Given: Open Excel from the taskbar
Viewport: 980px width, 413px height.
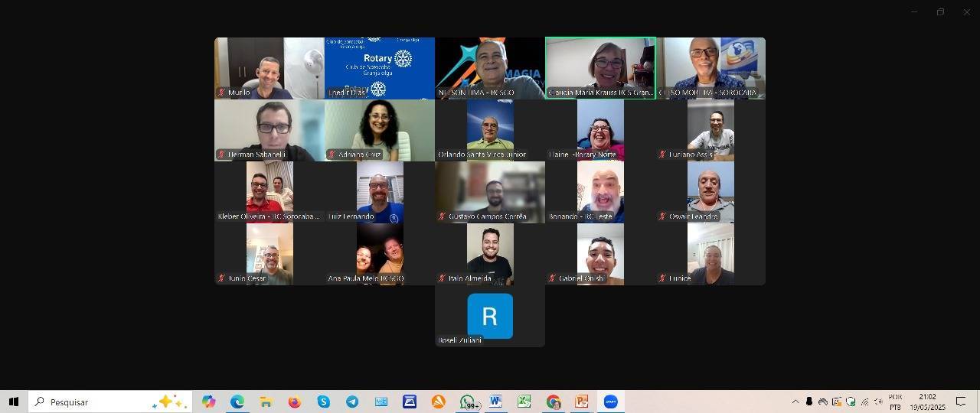Looking at the screenshot, I should pyautogui.click(x=524, y=402).
